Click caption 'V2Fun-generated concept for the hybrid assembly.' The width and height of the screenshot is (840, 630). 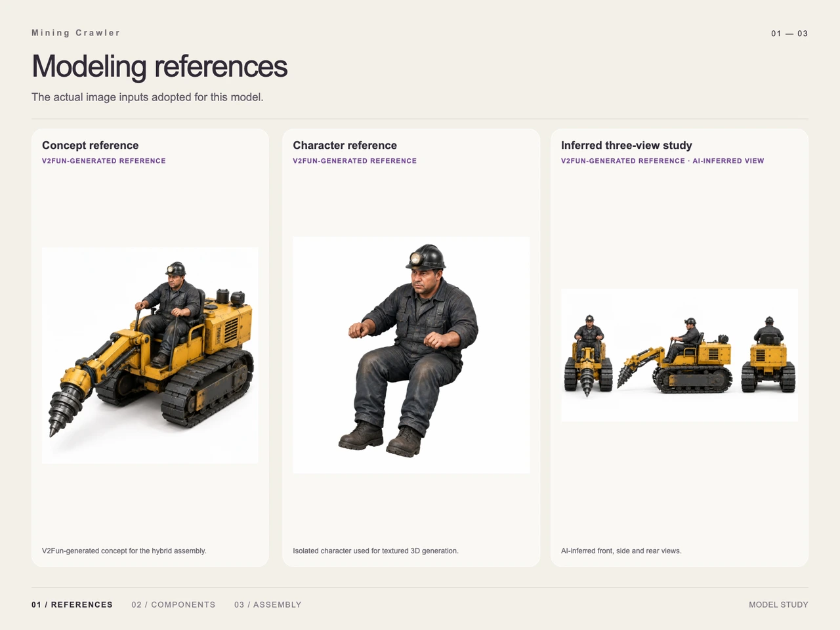(x=124, y=551)
